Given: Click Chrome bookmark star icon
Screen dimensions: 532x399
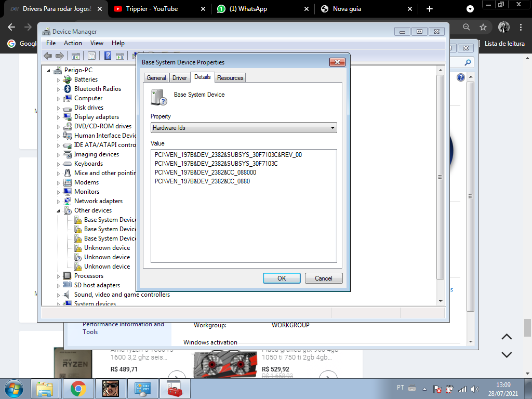Looking at the screenshot, I should click(x=483, y=27).
